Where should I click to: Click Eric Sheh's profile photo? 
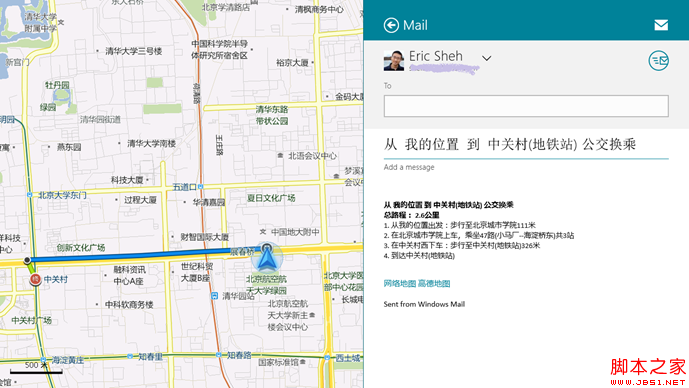click(x=394, y=61)
